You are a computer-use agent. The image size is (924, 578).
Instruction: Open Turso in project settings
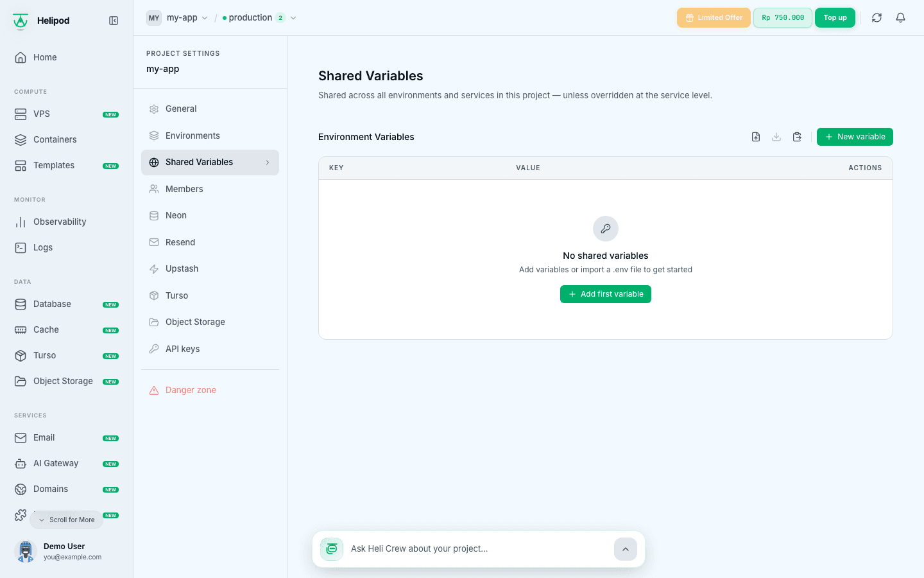pos(210,295)
